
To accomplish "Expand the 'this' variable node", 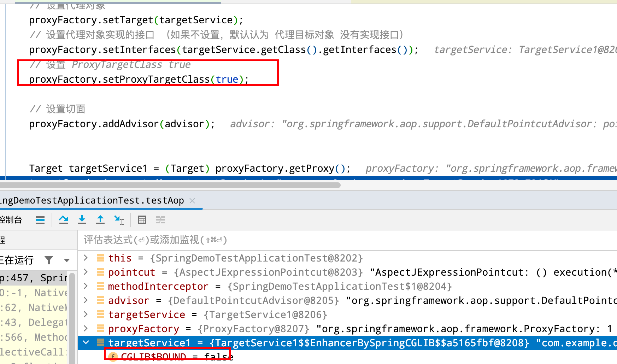I will (x=86, y=258).
